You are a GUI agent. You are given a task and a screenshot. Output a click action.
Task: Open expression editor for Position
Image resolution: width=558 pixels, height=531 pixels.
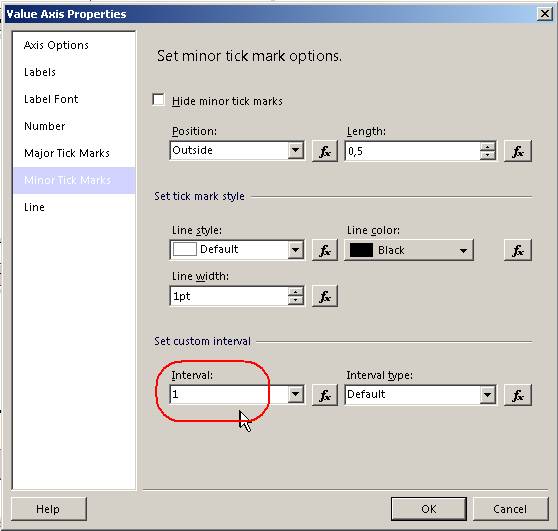click(325, 151)
